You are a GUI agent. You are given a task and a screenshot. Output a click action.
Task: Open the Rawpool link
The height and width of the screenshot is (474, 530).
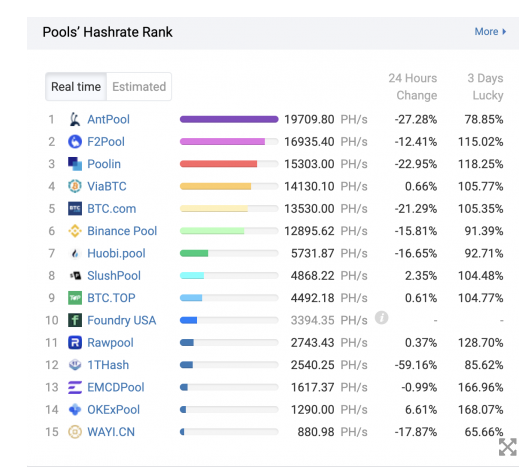click(x=110, y=342)
